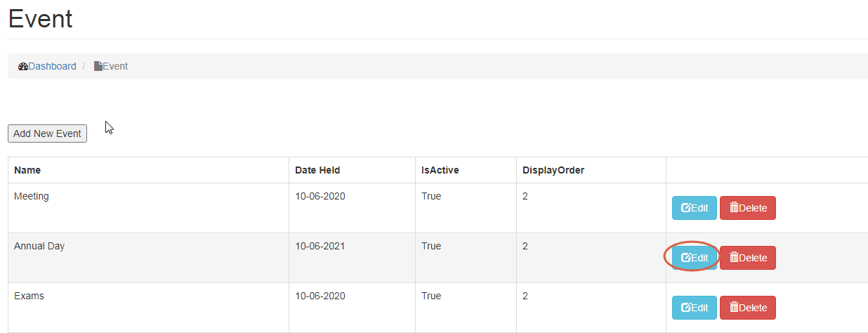
Task: Click trash icon for Exams row
Action: click(734, 308)
